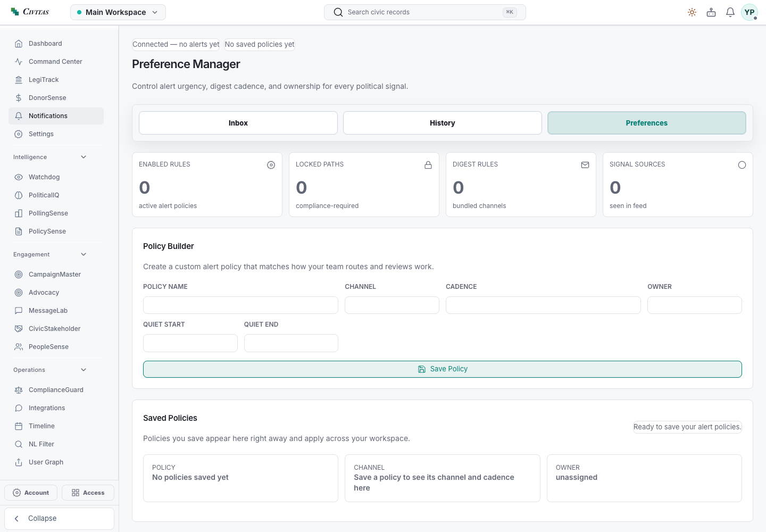Open PollingSense in sidebar

coord(56,213)
